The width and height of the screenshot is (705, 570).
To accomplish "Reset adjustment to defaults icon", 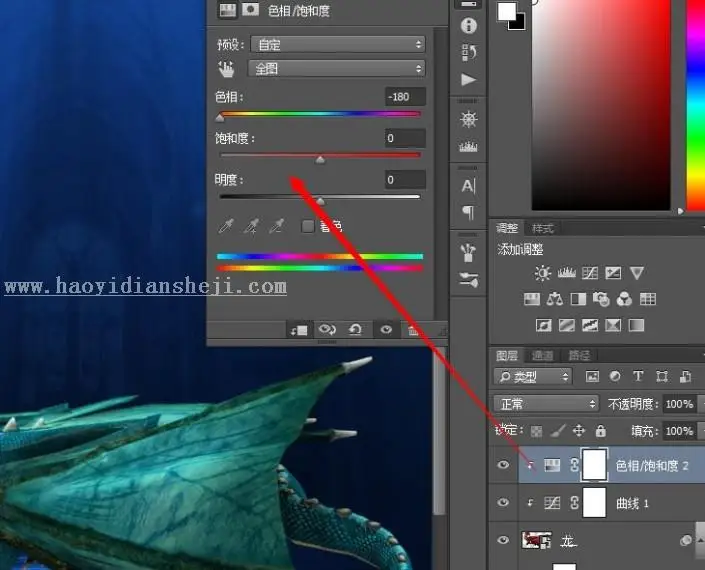I will point(356,330).
